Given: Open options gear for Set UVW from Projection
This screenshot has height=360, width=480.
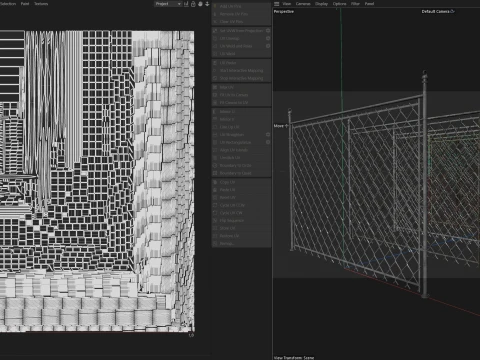Looking at the screenshot, I should tap(268, 31).
